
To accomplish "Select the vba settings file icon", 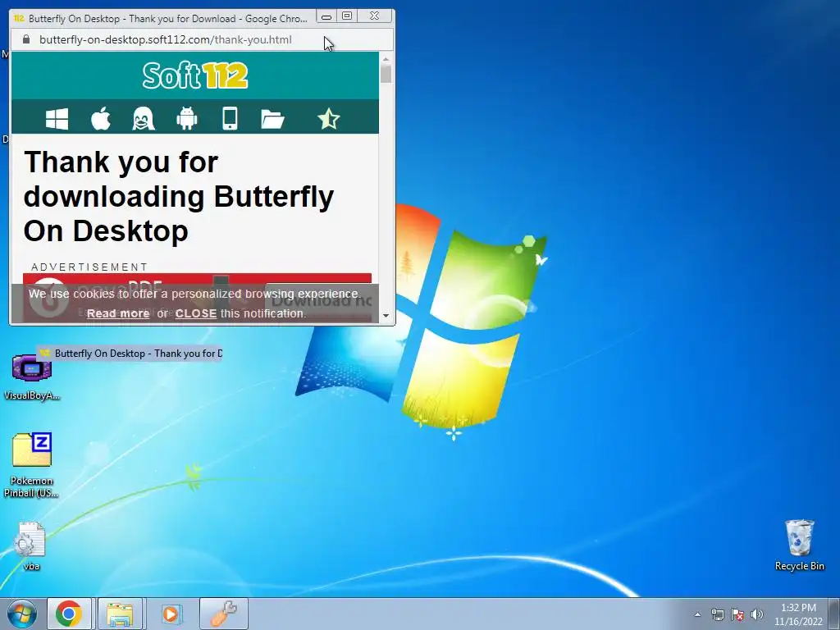I will pyautogui.click(x=31, y=546).
